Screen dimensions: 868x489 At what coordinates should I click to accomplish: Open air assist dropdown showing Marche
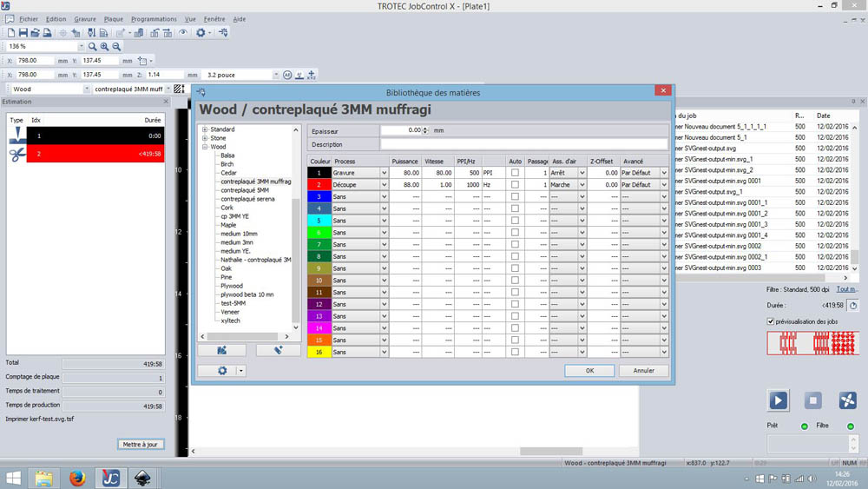coord(582,184)
